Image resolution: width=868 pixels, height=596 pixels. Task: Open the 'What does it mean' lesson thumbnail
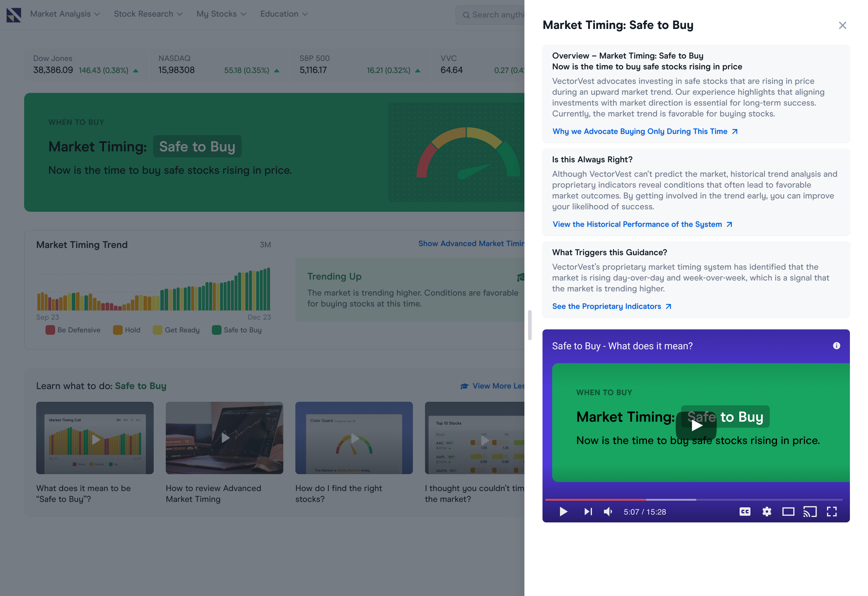coord(95,438)
